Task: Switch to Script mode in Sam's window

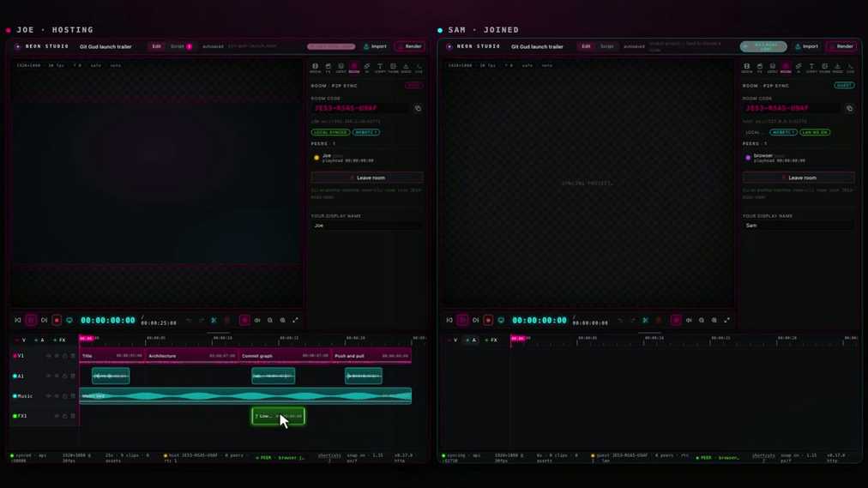Action: [x=607, y=46]
